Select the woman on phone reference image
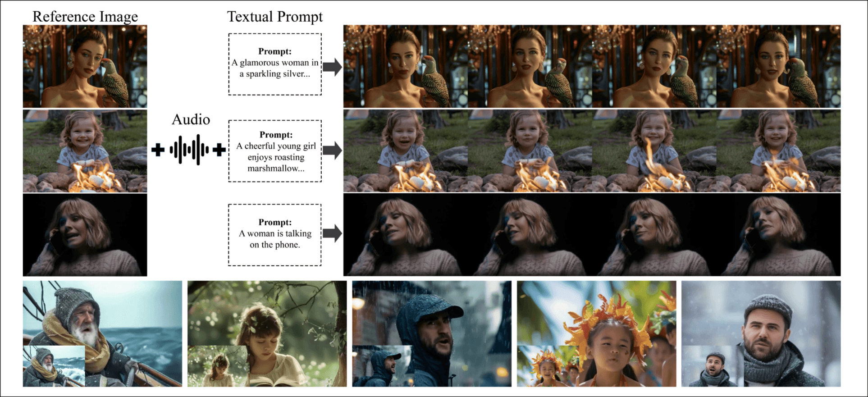Viewport: 868px width, 397px height. click(85, 235)
